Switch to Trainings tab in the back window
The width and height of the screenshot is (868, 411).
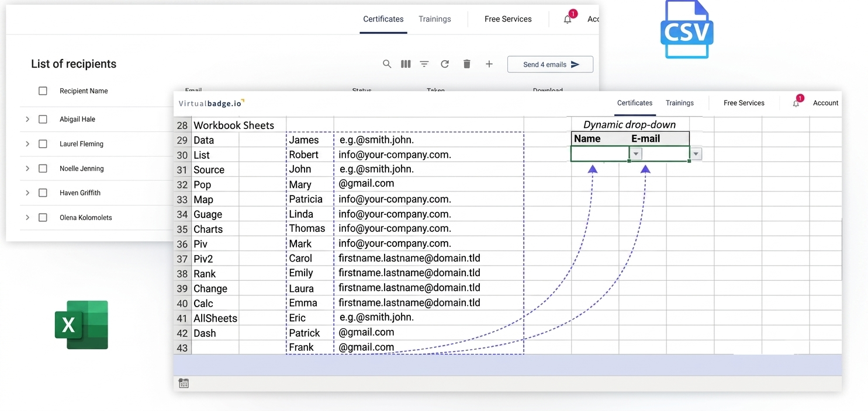coord(435,19)
